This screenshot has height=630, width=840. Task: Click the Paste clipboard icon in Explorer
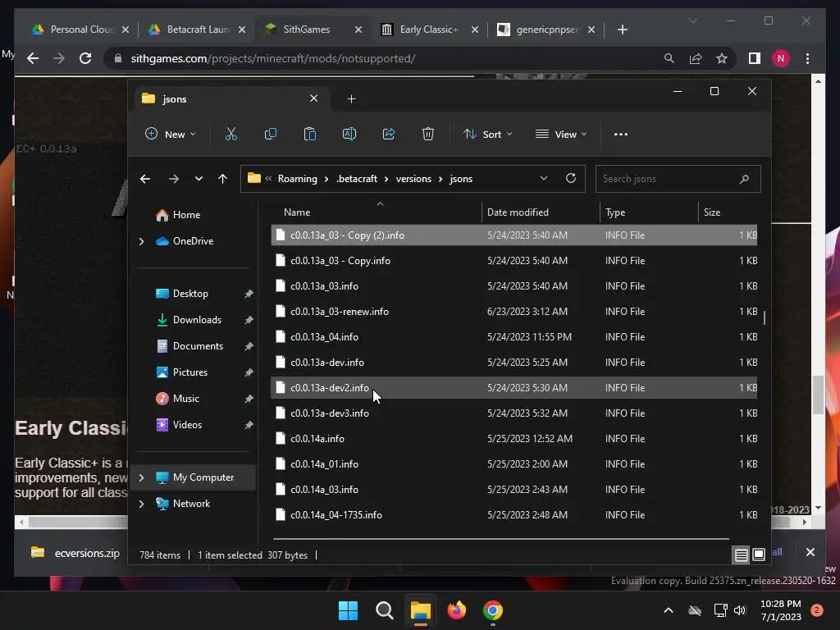tap(309, 134)
